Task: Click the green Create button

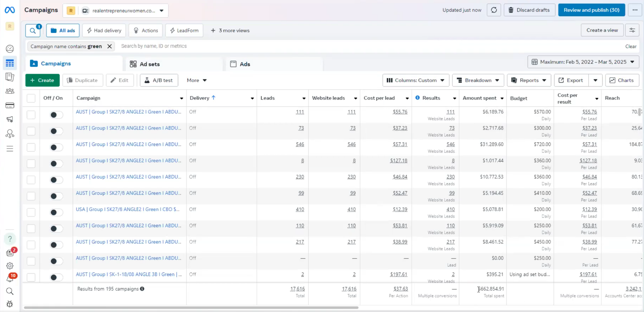Action: point(42,80)
